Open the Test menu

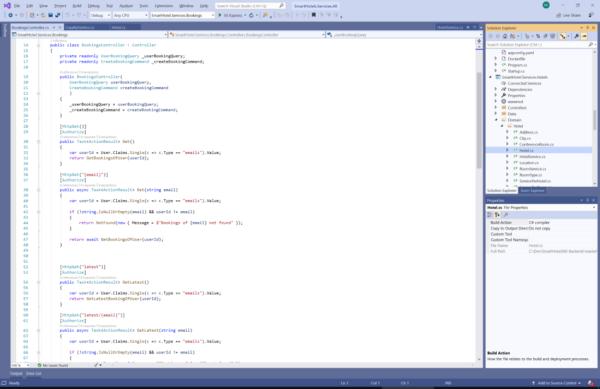[109, 6]
